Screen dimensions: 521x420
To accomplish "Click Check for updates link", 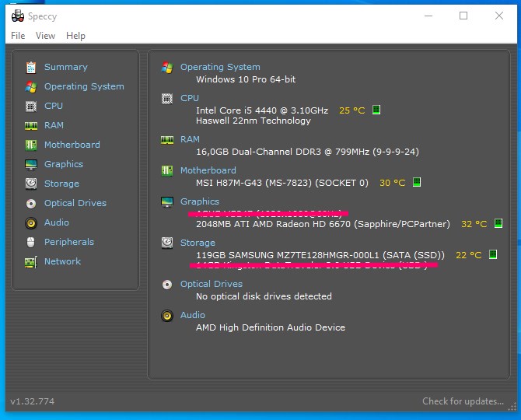I will point(463,401).
